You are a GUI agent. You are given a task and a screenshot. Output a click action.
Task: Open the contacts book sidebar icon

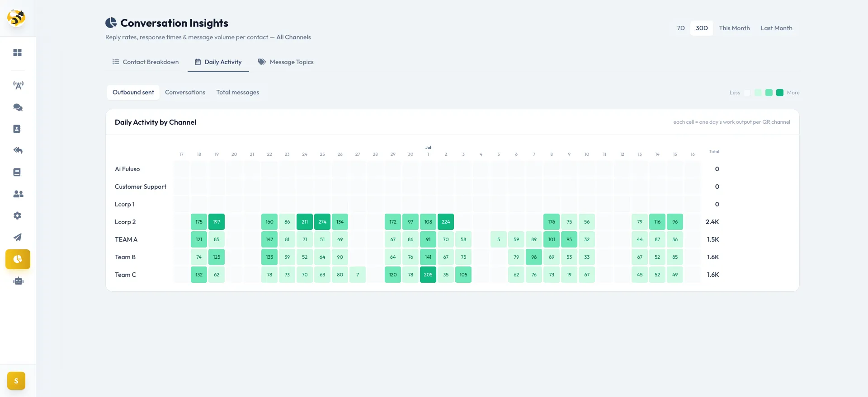coord(18,129)
